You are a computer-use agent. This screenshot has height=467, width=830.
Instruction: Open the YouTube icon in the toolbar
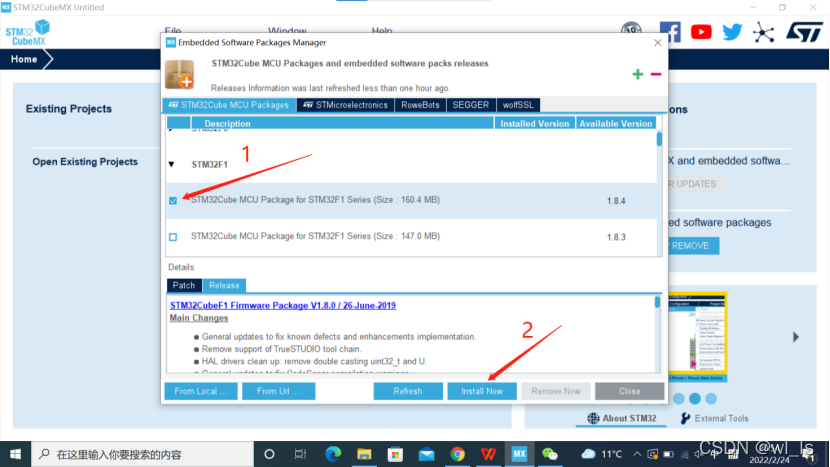click(x=701, y=32)
